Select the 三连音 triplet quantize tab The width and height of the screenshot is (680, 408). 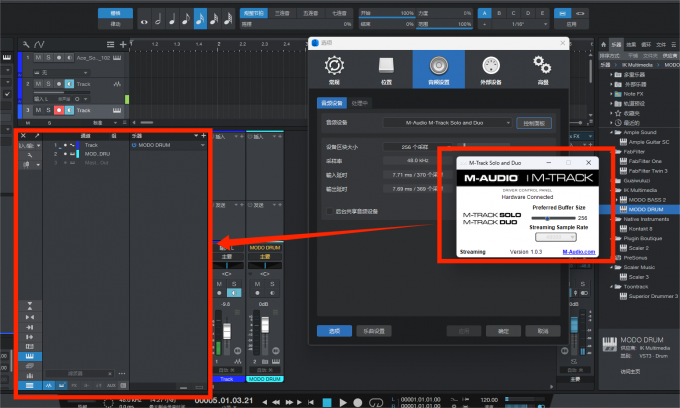(282, 13)
